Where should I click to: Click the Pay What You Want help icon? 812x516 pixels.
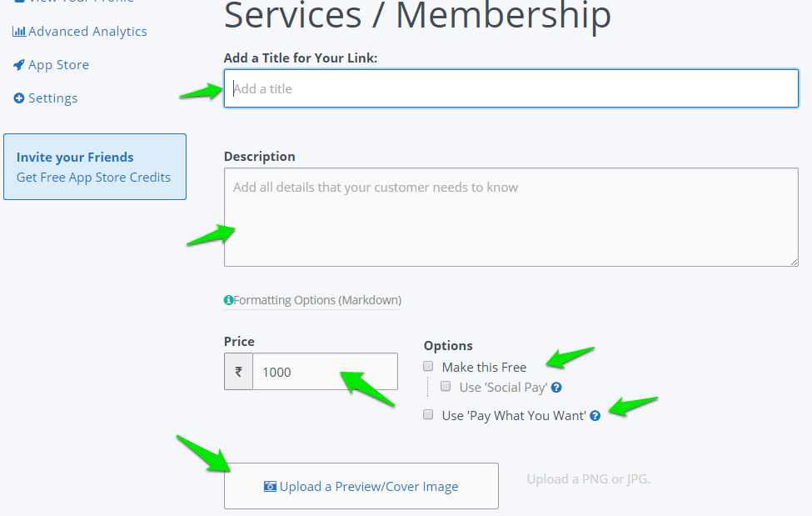point(595,415)
